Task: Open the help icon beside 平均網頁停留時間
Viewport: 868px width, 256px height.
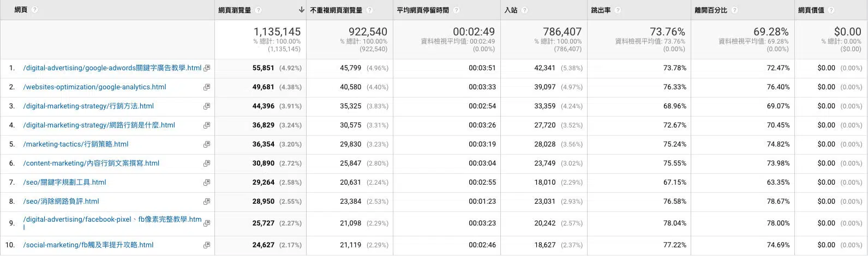Action: point(456,10)
